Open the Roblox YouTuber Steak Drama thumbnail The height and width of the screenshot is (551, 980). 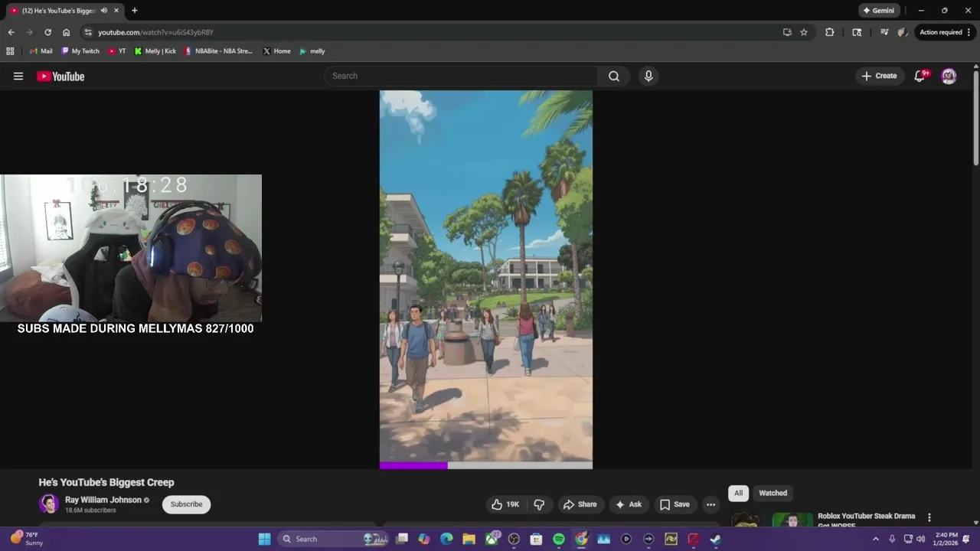click(771, 520)
